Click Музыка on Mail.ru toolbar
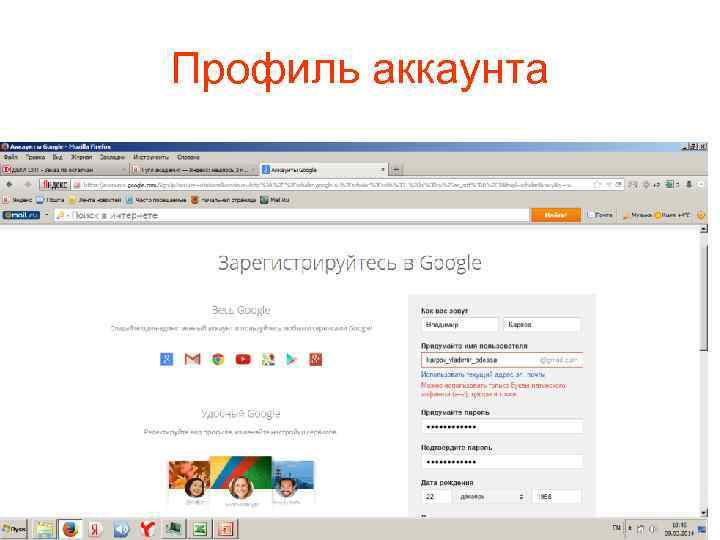 click(x=637, y=215)
